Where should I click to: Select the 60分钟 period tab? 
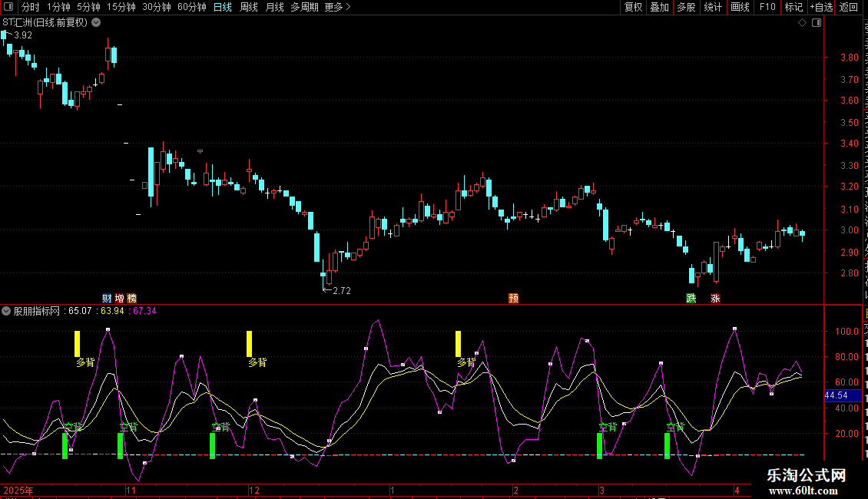(191, 7)
